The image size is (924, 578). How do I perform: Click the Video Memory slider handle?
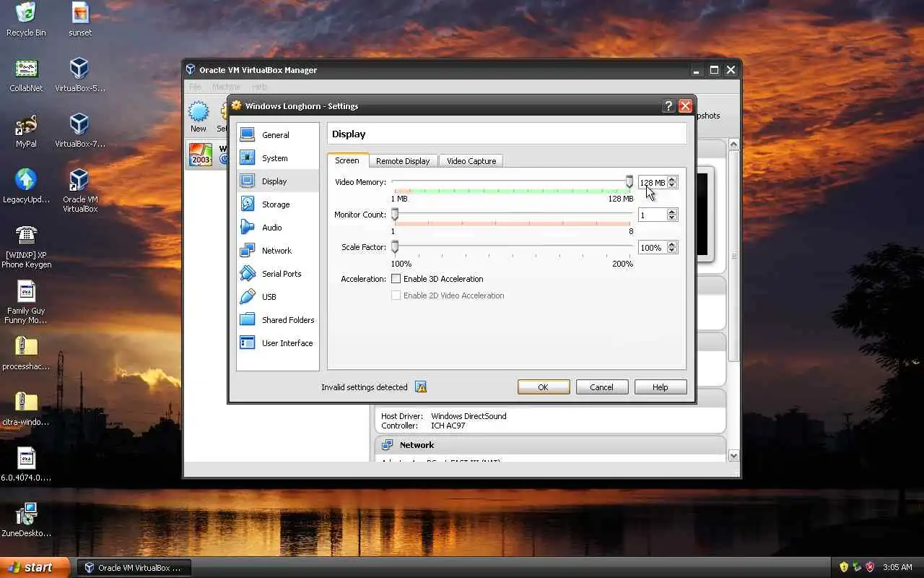tap(629, 182)
